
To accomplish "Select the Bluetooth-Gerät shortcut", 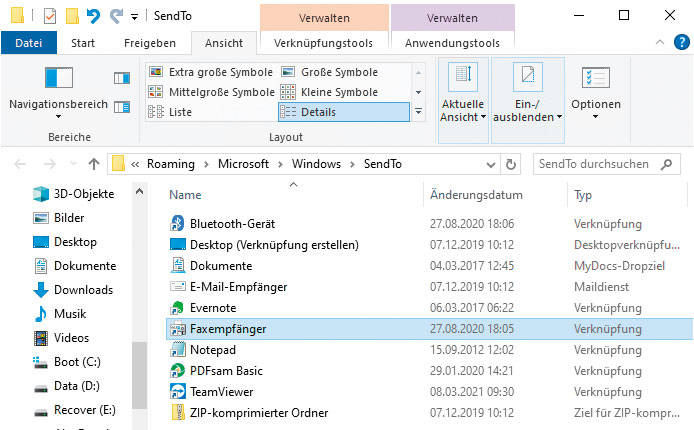I will pyautogui.click(x=232, y=224).
